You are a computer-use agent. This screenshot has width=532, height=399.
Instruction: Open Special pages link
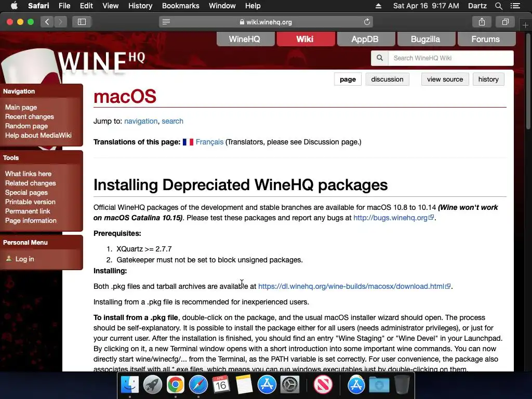[x=26, y=192]
